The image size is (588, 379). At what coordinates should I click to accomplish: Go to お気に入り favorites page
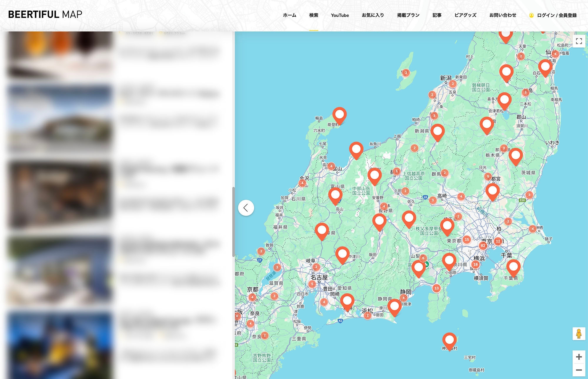373,15
